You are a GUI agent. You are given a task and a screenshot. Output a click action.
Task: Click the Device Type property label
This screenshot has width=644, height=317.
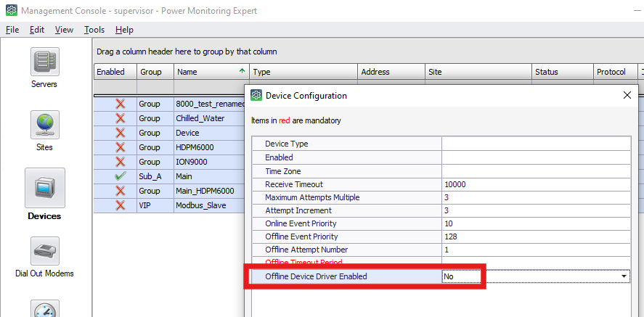coord(287,144)
